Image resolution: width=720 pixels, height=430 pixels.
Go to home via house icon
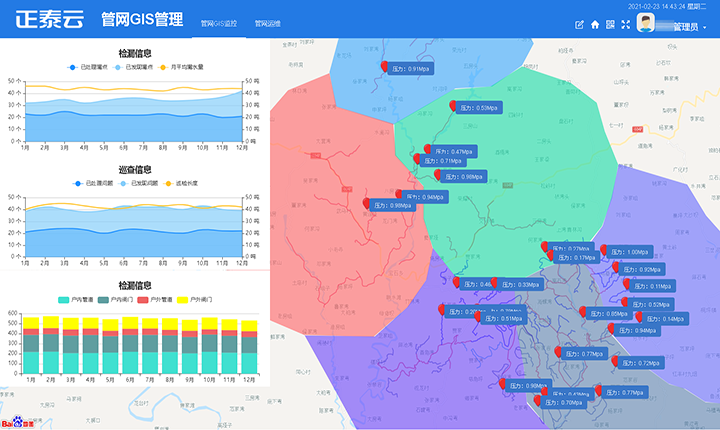coord(595,25)
